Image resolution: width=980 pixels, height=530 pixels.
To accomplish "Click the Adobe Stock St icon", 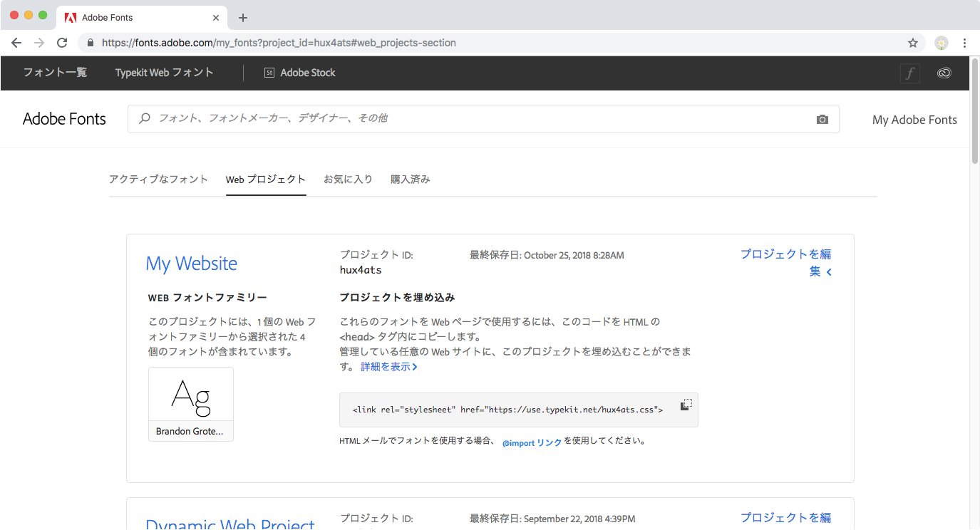I will (269, 73).
